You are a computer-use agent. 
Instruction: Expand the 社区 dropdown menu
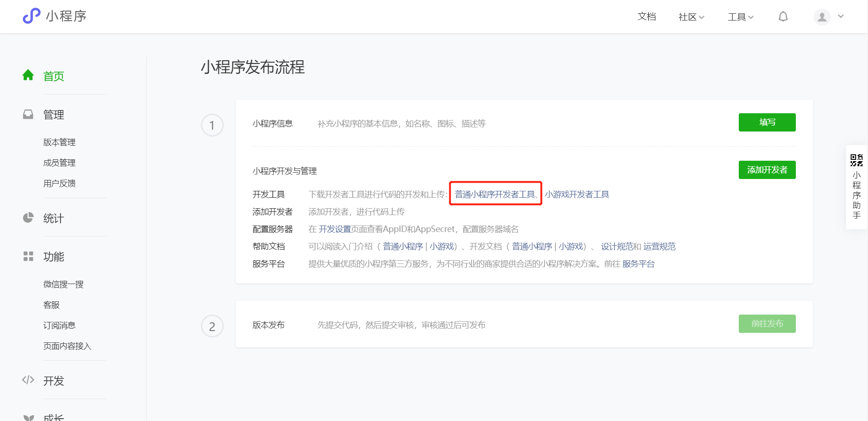[x=691, y=17]
